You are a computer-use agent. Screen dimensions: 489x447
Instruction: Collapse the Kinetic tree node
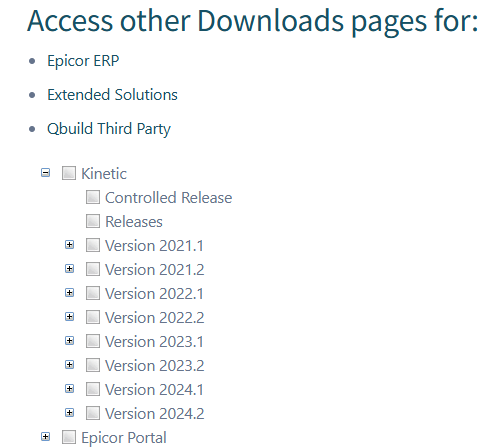tap(45, 173)
